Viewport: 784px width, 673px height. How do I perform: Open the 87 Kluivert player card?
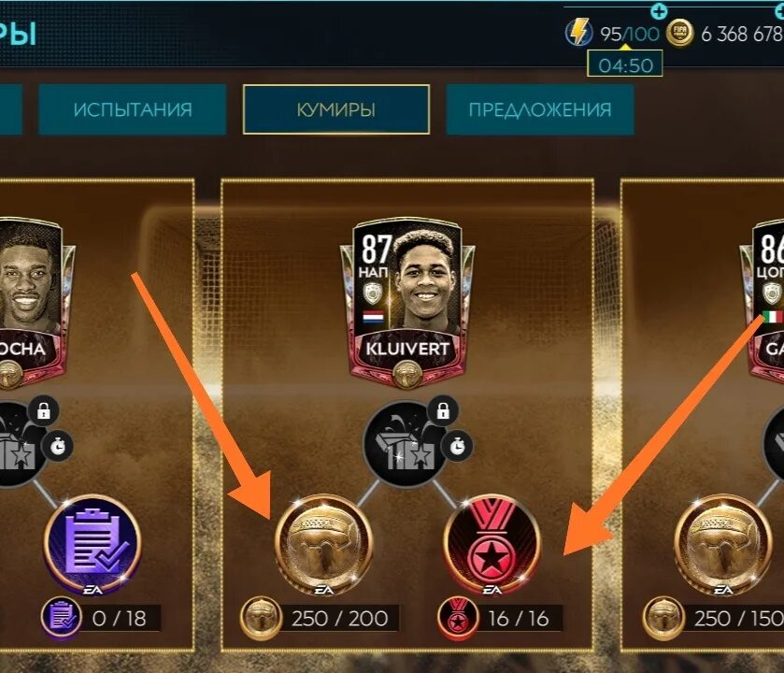407,303
